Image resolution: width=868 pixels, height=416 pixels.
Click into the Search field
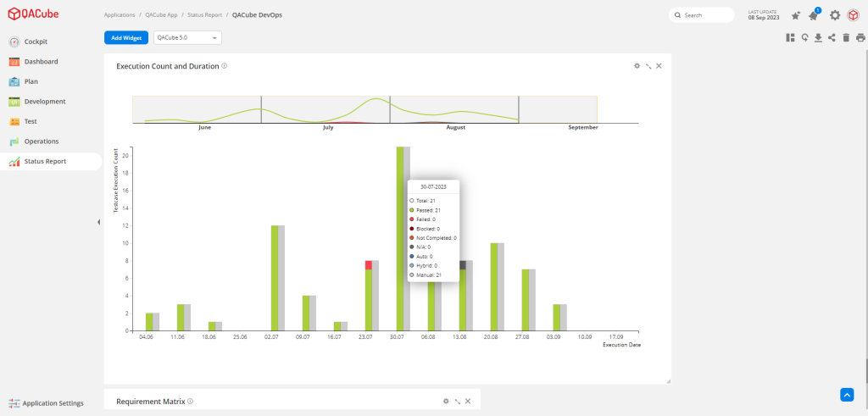tap(705, 15)
